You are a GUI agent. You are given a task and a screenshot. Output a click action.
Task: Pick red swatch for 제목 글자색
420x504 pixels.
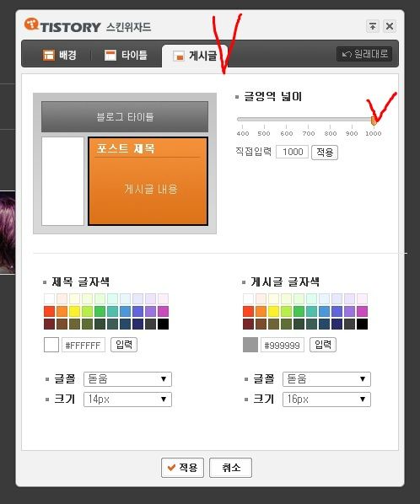(x=49, y=312)
